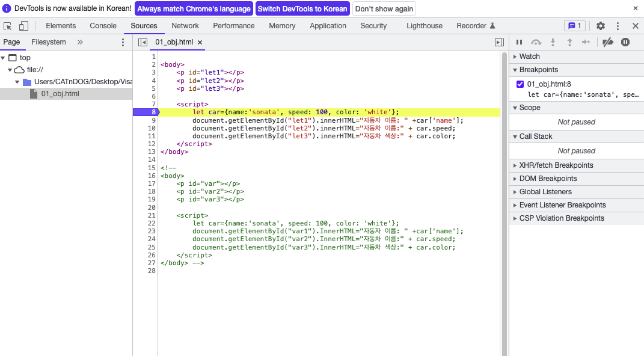Click code on line 11 with car.color
Screen dimensions: 644x356
pos(324,137)
